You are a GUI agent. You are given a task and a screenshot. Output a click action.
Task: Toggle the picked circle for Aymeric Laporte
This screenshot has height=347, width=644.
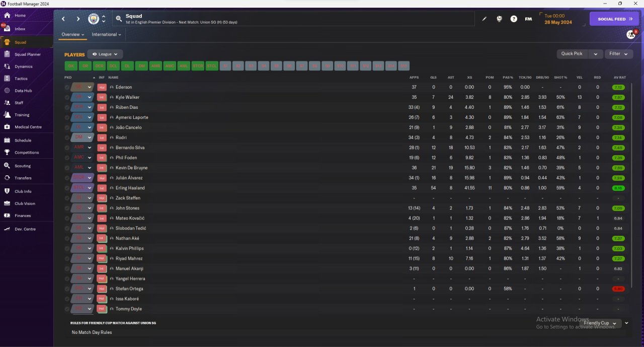click(x=67, y=117)
